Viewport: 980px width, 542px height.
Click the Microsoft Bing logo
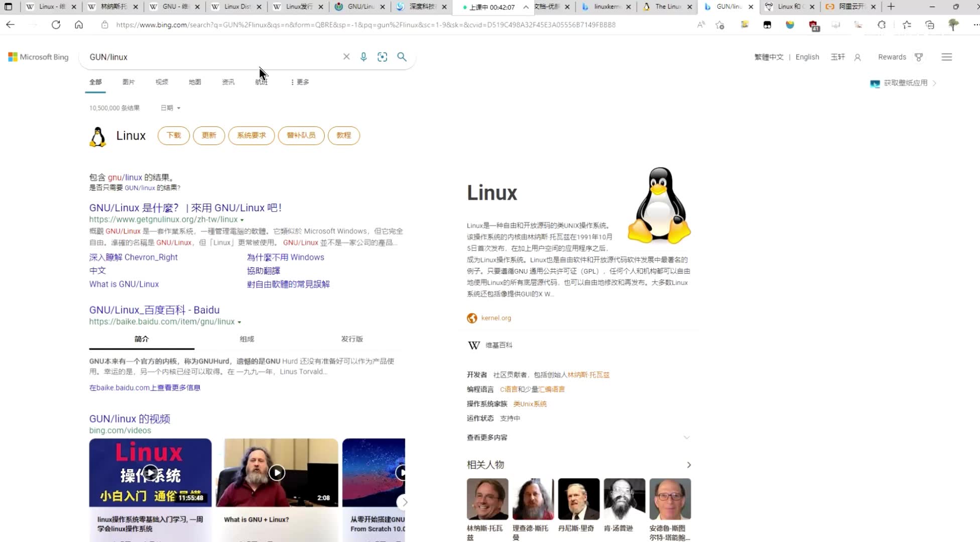tap(38, 57)
